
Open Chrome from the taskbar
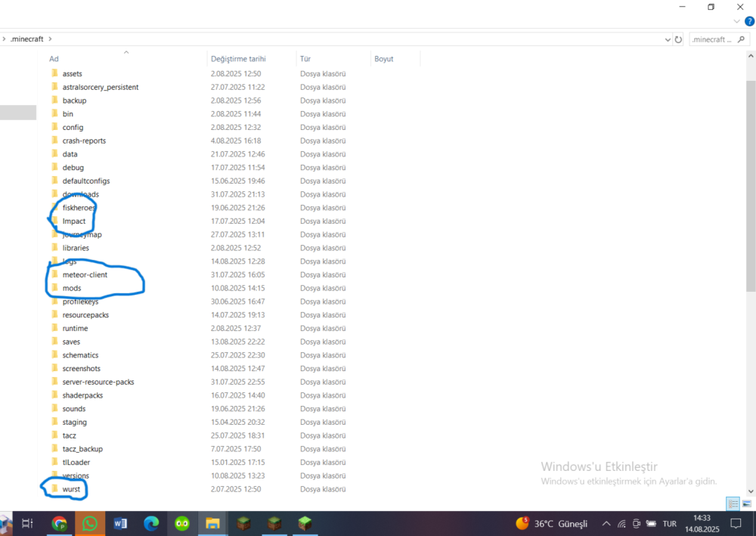(x=59, y=523)
